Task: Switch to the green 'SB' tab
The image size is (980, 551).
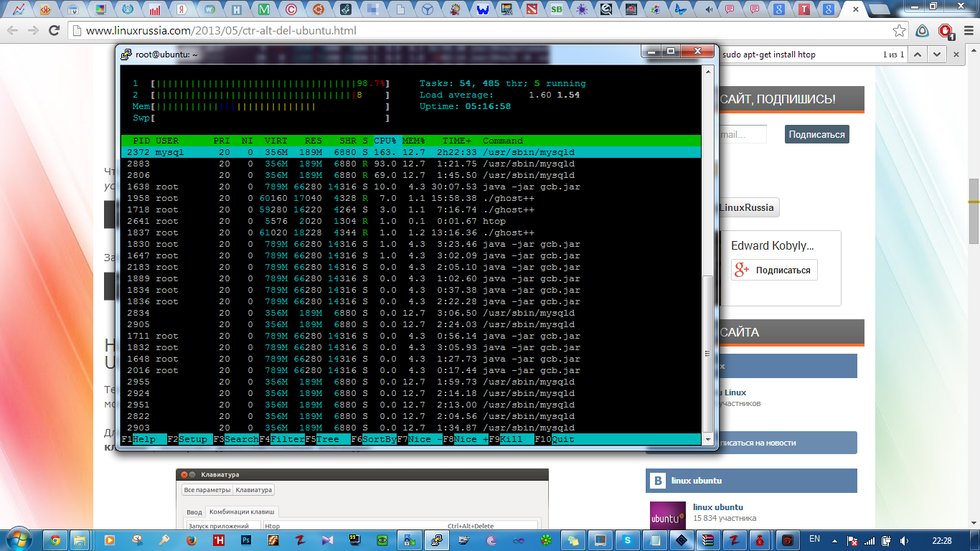Action: (x=557, y=10)
